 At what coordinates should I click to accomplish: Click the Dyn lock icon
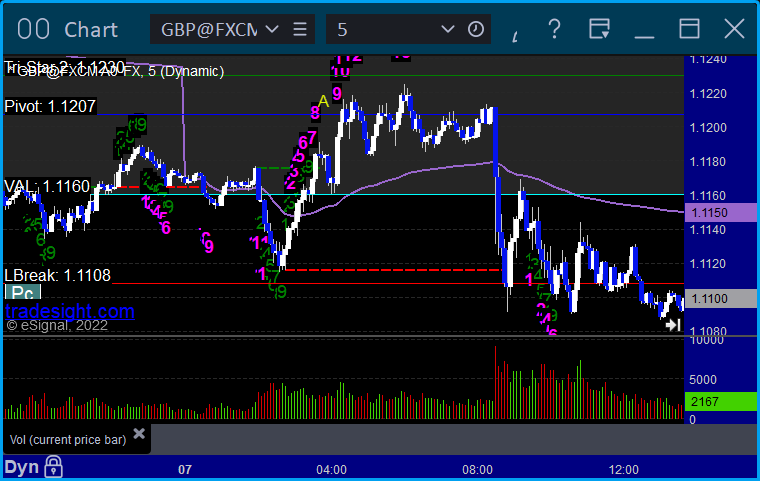tap(53, 467)
